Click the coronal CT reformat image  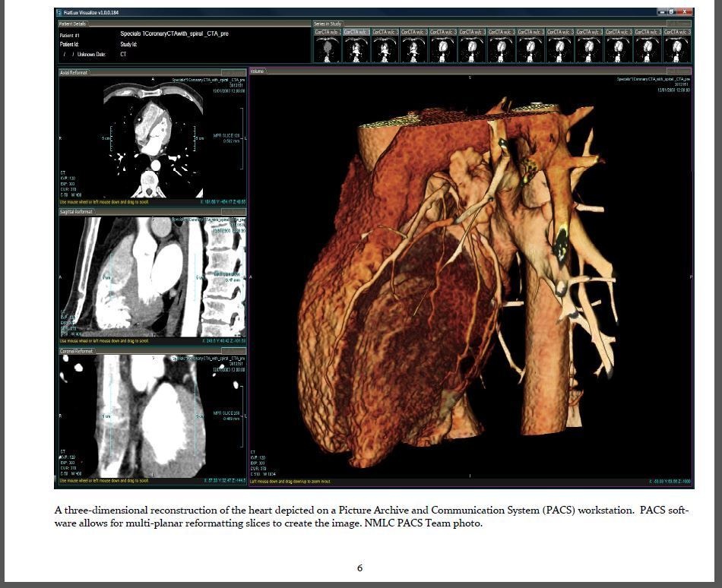[x=153, y=416]
